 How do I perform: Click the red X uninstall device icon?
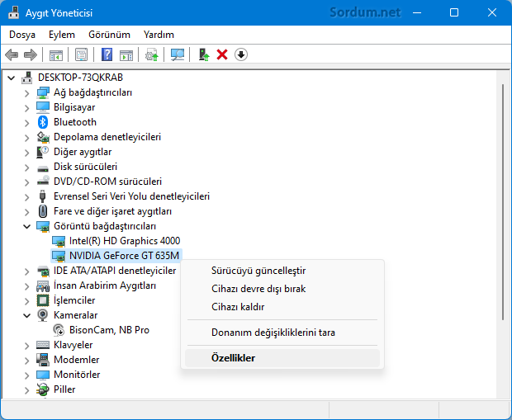tap(222, 54)
